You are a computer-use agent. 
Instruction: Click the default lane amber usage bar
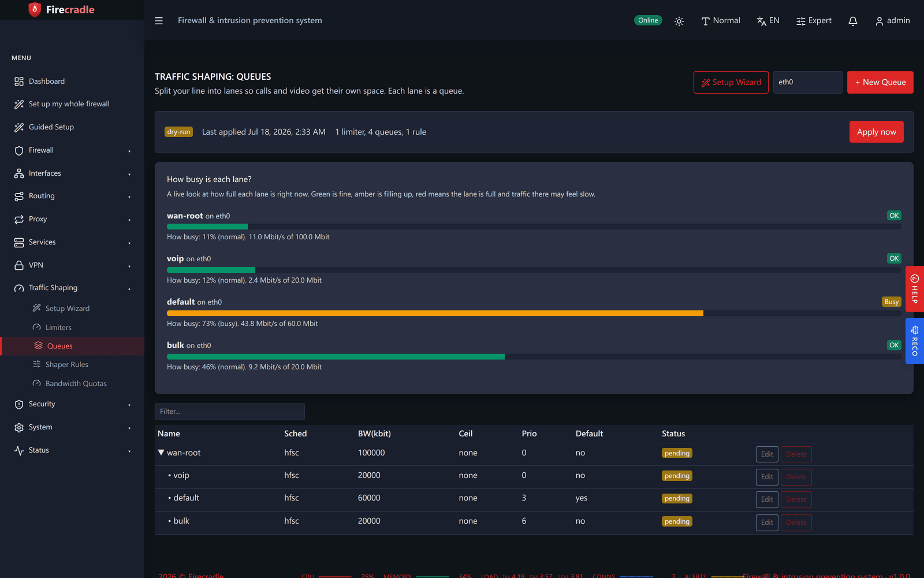coord(435,313)
